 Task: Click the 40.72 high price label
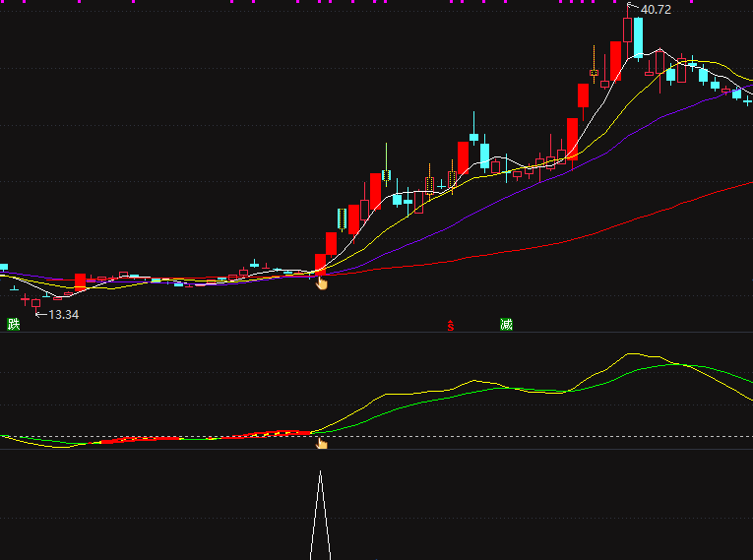[656, 10]
